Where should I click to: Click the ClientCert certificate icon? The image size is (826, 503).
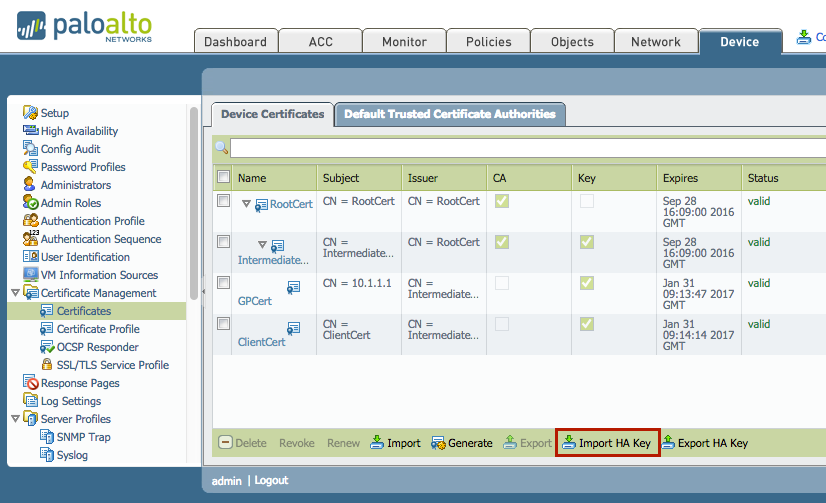coord(293,328)
